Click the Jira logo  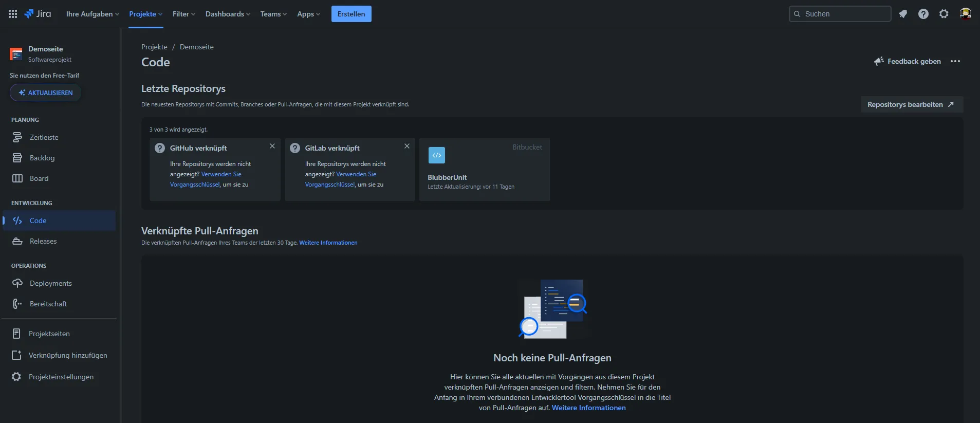coord(38,14)
